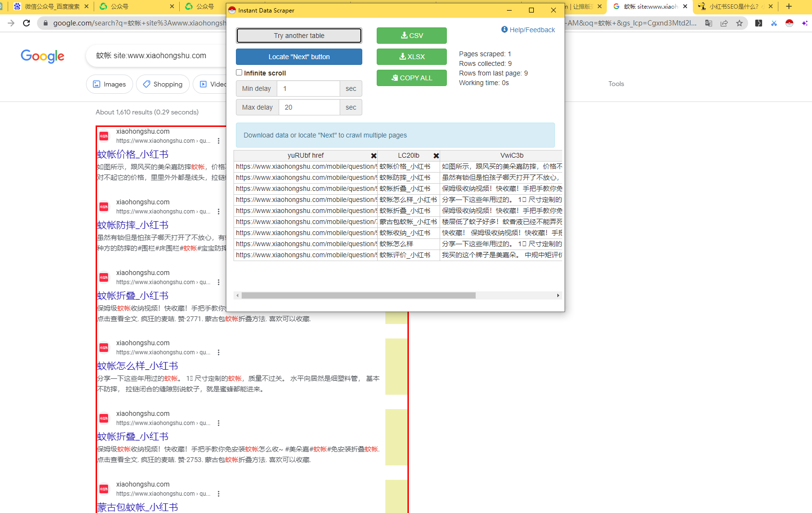Click the scraper table horizontal scrollbar thumb
812x513 pixels.
pyautogui.click(x=358, y=295)
